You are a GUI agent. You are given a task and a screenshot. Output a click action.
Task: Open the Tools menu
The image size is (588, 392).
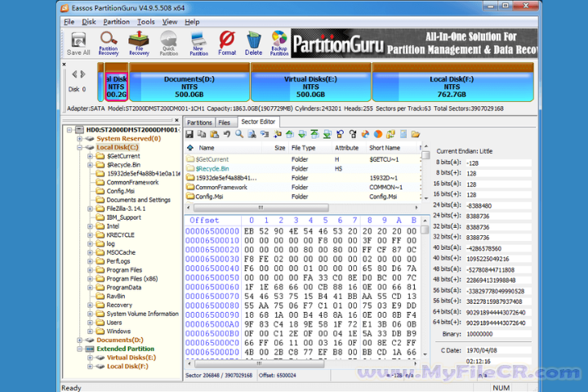(x=146, y=22)
